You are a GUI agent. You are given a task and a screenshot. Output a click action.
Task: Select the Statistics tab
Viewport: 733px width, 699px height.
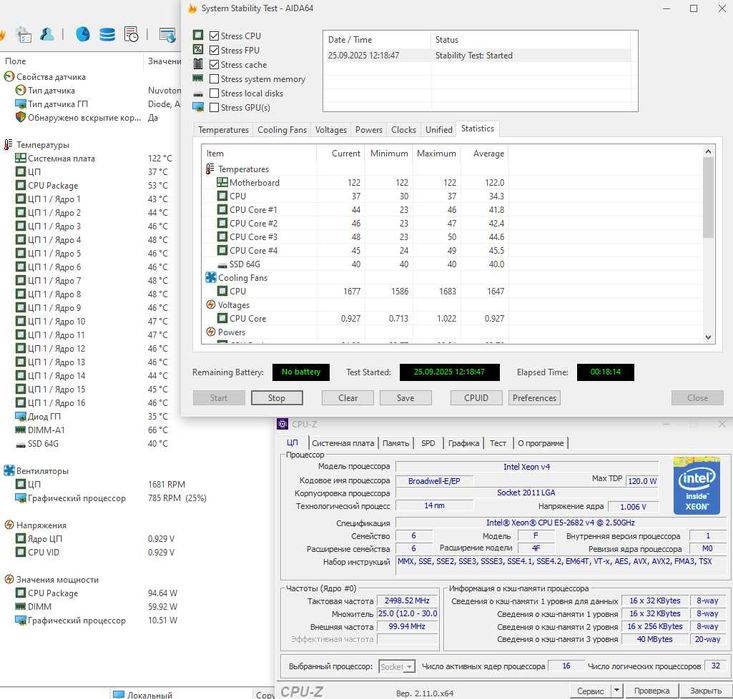point(477,129)
